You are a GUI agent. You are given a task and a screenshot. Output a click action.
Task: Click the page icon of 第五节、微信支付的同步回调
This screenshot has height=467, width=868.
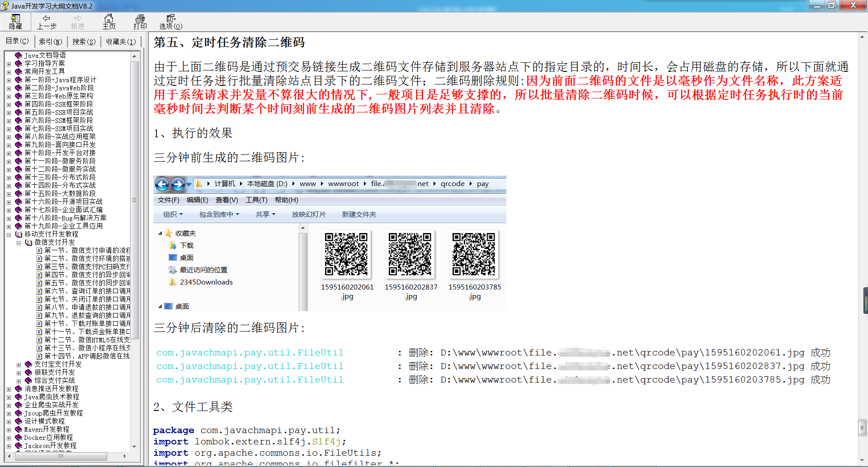coord(39,283)
